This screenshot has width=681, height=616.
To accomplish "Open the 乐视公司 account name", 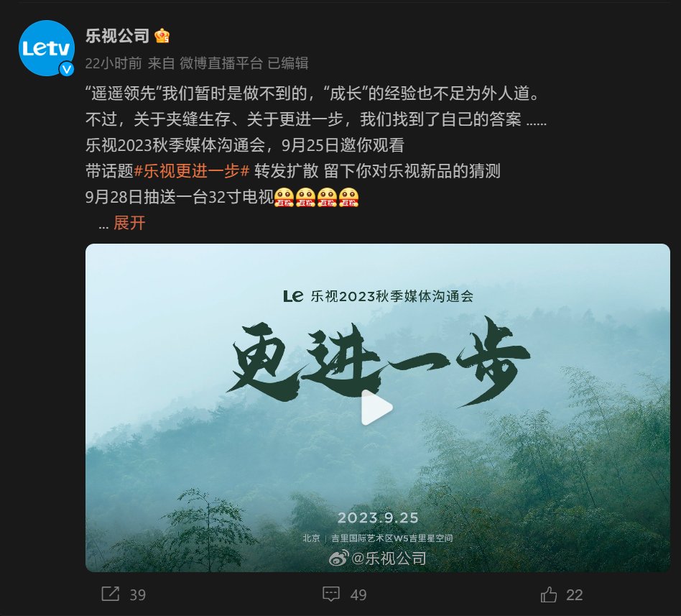I will tap(117, 36).
